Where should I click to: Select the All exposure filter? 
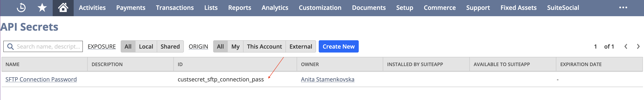(128, 47)
